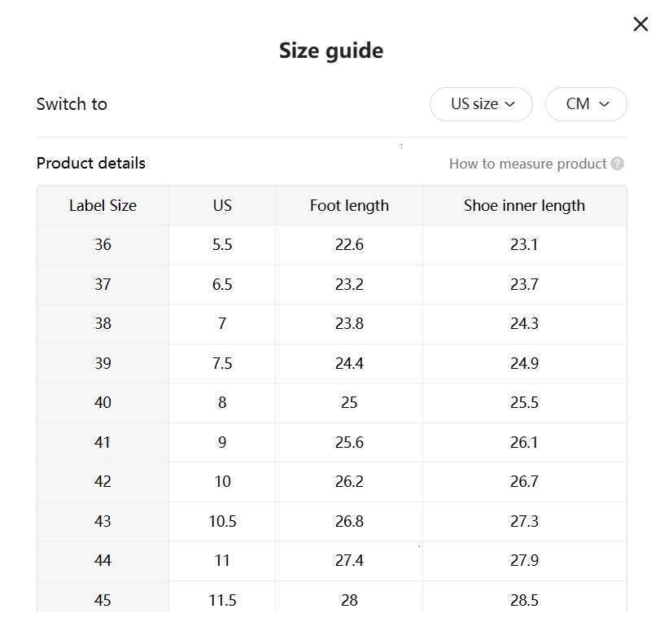Open the US size dropdown
This screenshot has width=664, height=644.
[x=481, y=104]
